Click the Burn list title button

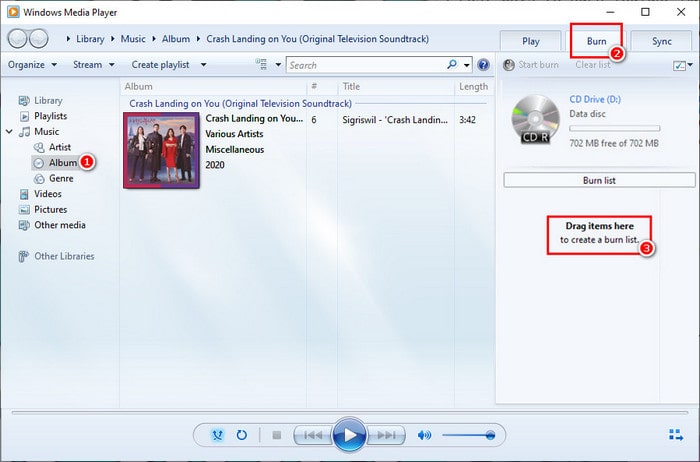click(599, 180)
